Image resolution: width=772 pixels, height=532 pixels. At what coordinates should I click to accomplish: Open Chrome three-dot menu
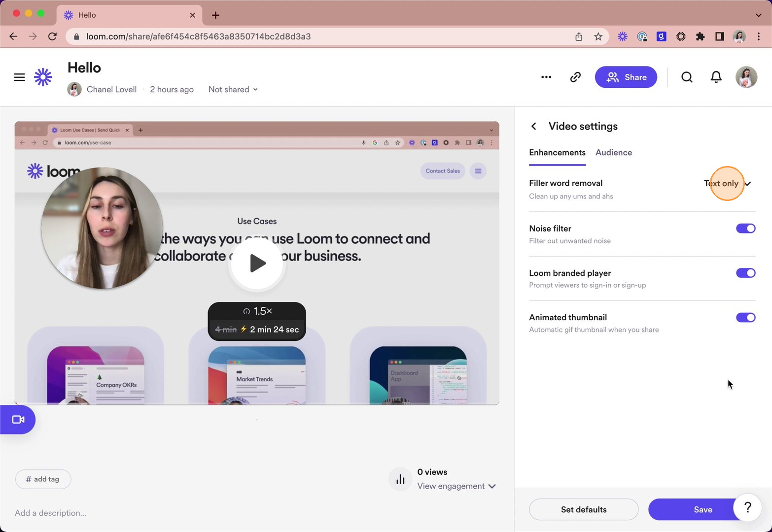(x=759, y=36)
